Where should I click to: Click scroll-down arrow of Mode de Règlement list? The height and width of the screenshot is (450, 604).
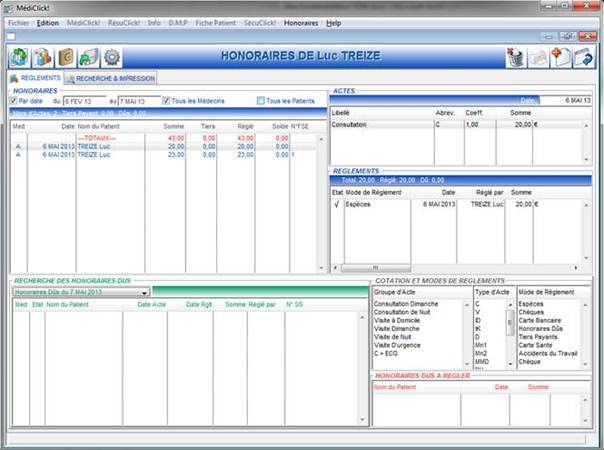(586, 364)
